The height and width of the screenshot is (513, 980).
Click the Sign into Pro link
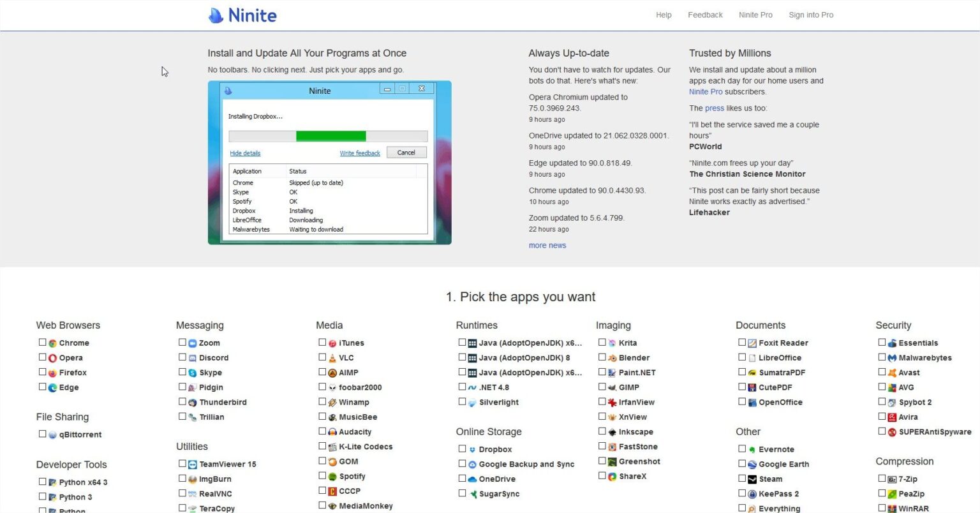[811, 15]
